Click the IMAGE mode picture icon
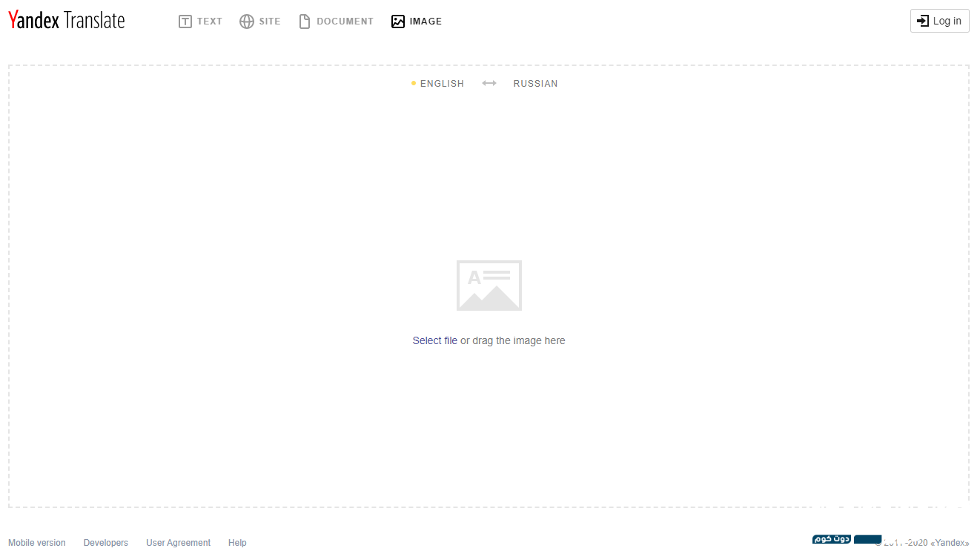980x554 pixels. (x=398, y=22)
